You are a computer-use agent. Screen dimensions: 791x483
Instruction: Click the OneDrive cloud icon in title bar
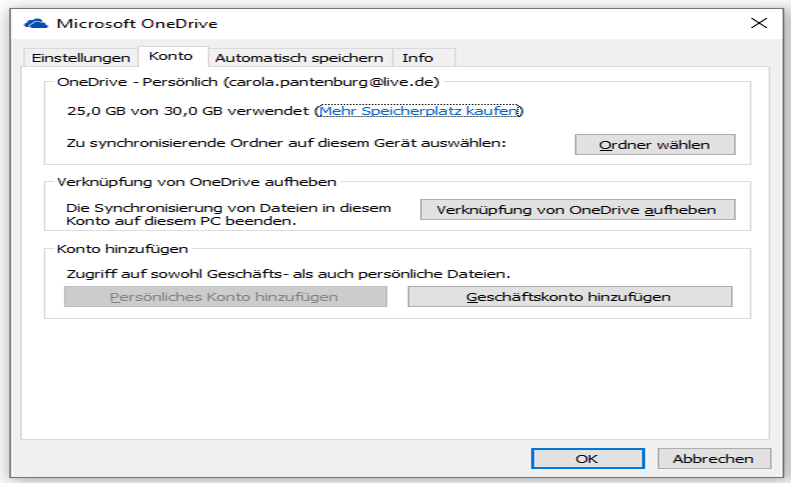36,23
